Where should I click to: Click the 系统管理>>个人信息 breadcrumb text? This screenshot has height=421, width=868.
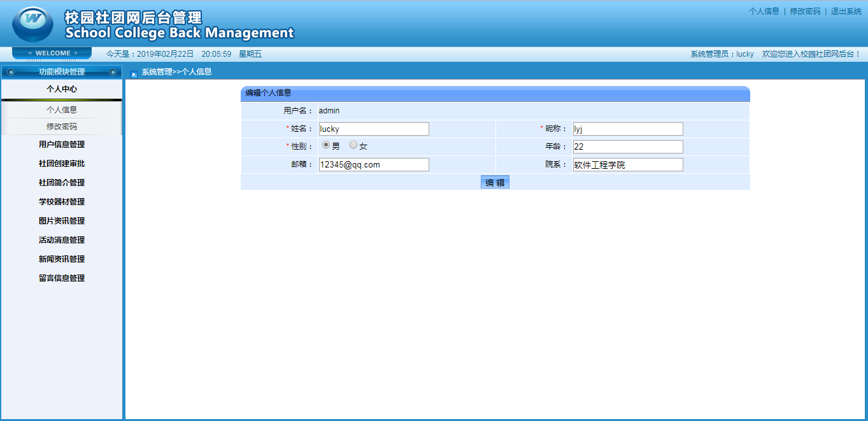[x=176, y=72]
